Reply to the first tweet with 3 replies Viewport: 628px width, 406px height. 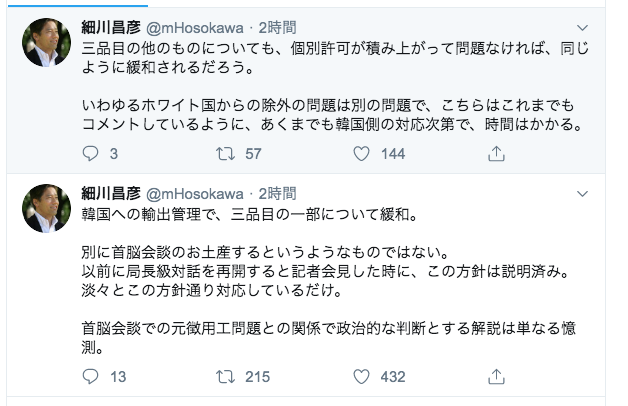90,154
